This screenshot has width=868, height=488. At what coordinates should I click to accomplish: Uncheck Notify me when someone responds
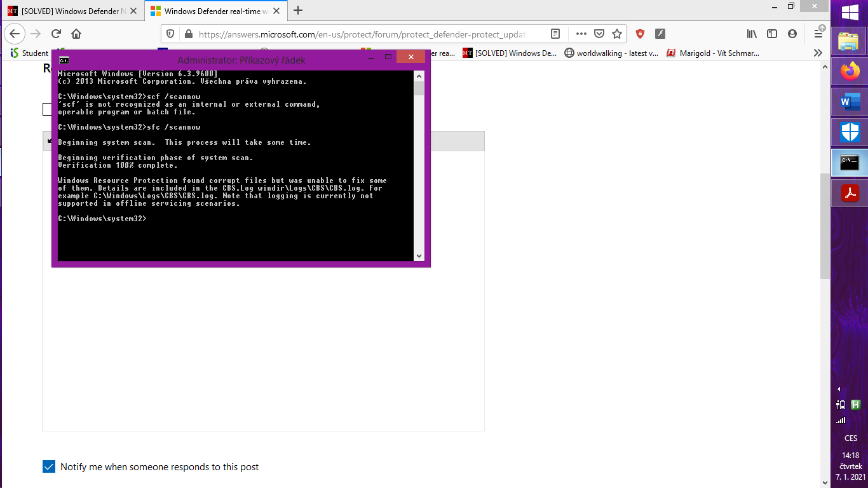pyautogui.click(x=49, y=467)
